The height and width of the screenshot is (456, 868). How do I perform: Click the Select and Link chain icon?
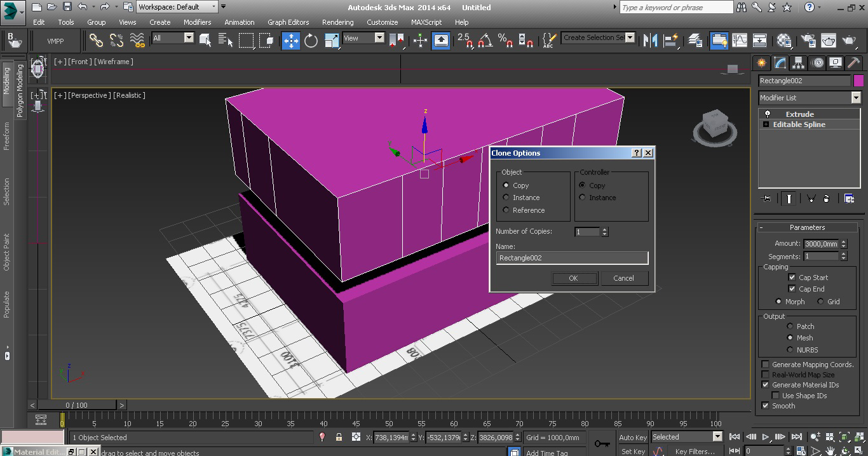pos(96,41)
